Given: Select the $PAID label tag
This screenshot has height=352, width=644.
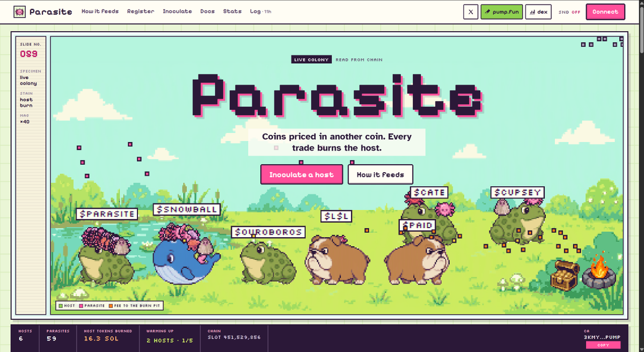Looking at the screenshot, I should 417,226.
